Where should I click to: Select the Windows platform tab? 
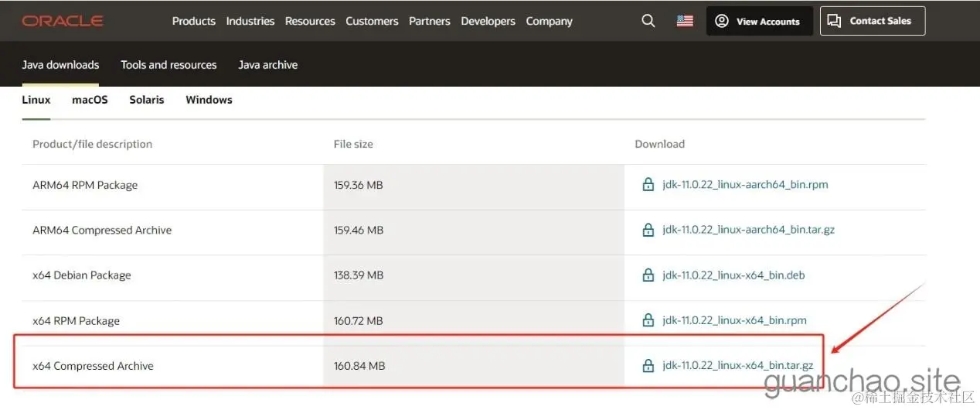[x=209, y=100]
